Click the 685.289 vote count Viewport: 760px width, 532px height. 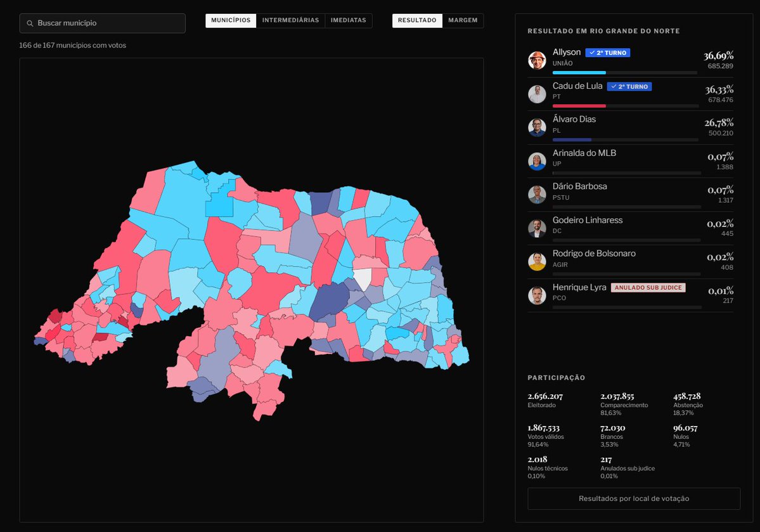[x=720, y=66]
